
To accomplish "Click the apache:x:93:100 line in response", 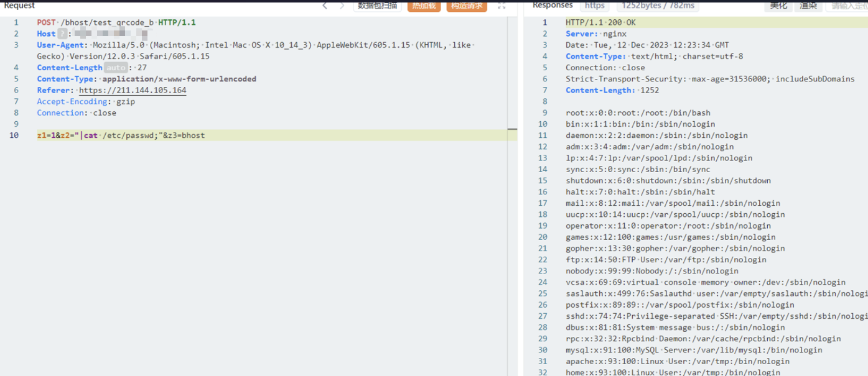I will pyautogui.click(x=678, y=361).
